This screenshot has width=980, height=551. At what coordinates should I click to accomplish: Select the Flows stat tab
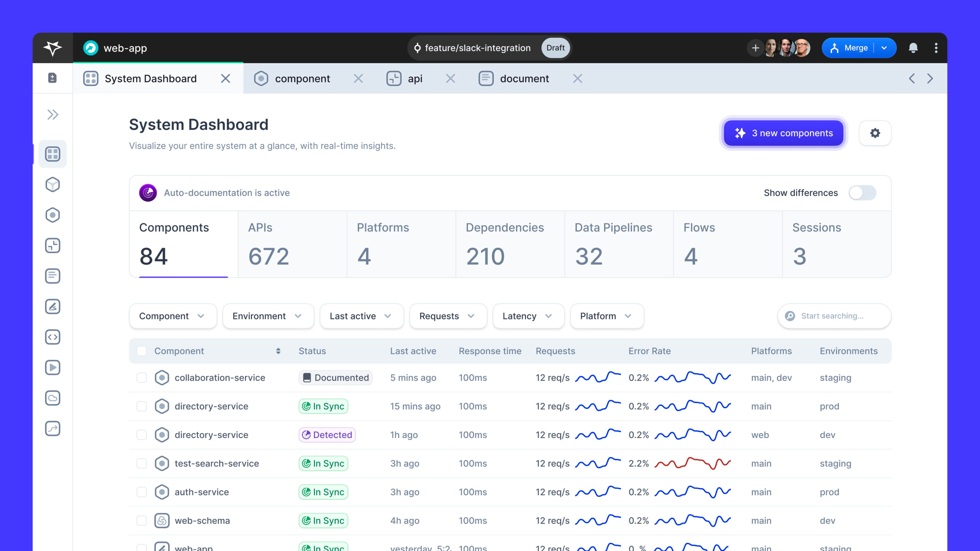[728, 245]
